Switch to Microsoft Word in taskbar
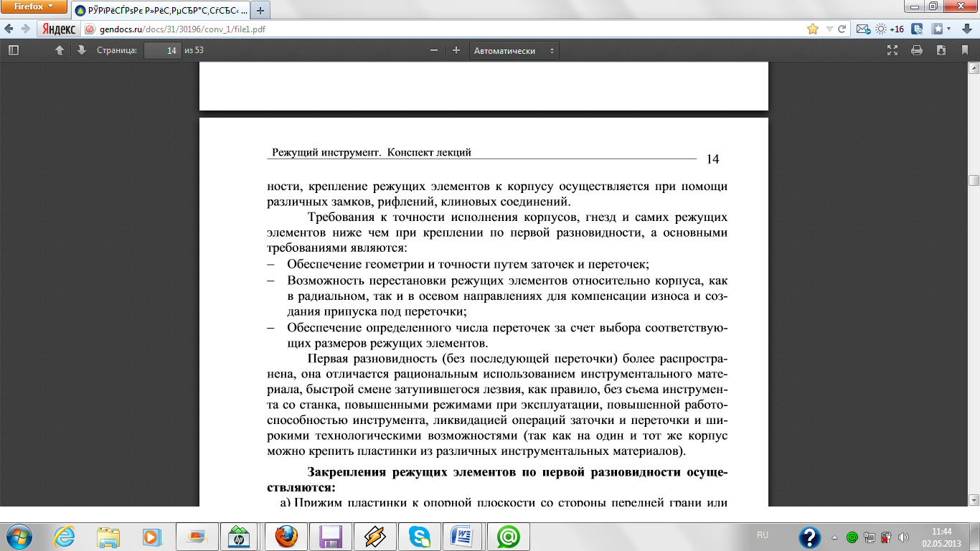This screenshot has height=551, width=980. click(x=464, y=536)
